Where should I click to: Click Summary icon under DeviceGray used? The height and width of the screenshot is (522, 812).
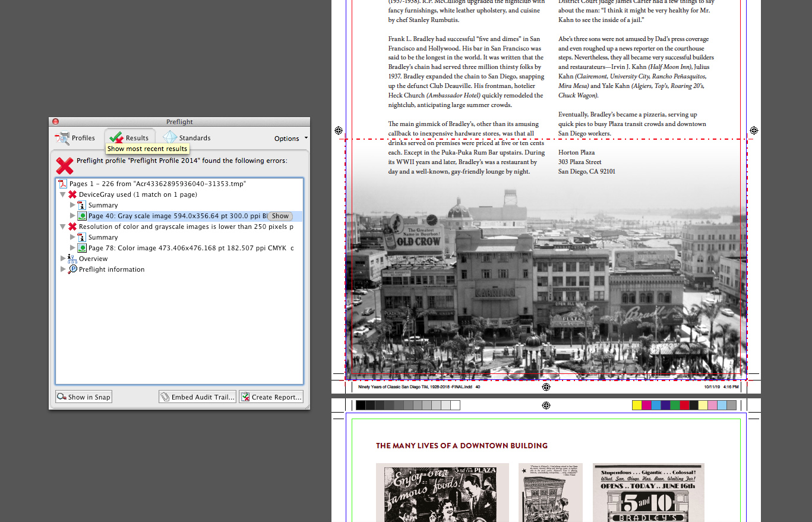(x=82, y=205)
